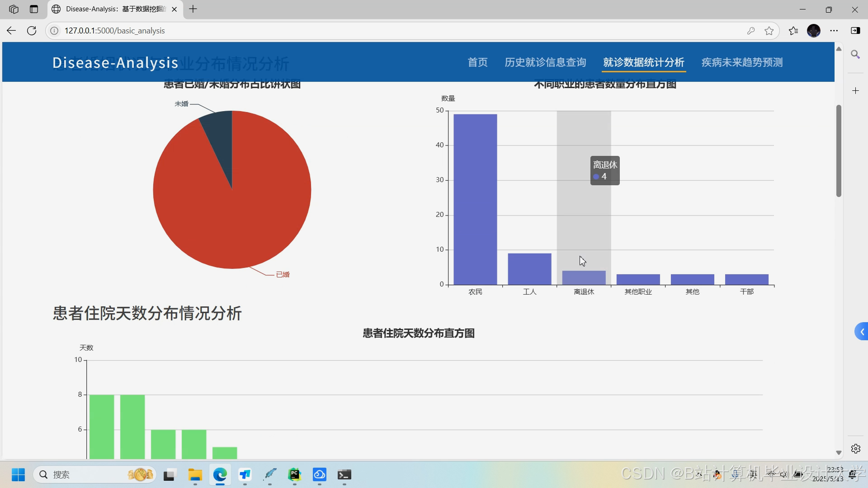Open the password manager key icon
868x488 pixels.
click(x=751, y=30)
